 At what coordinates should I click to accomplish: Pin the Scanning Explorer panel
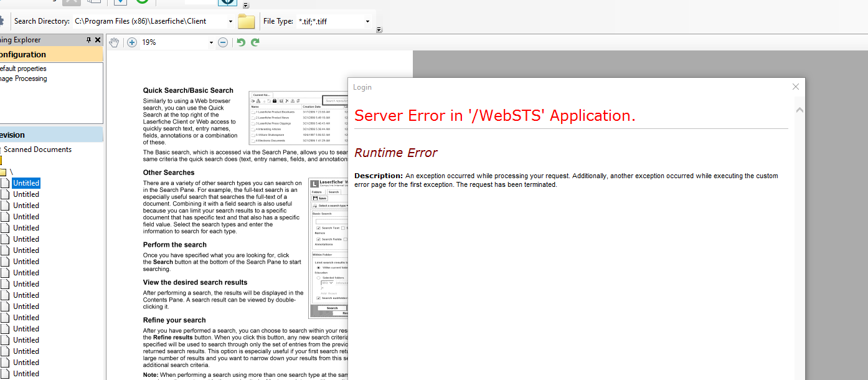click(88, 40)
